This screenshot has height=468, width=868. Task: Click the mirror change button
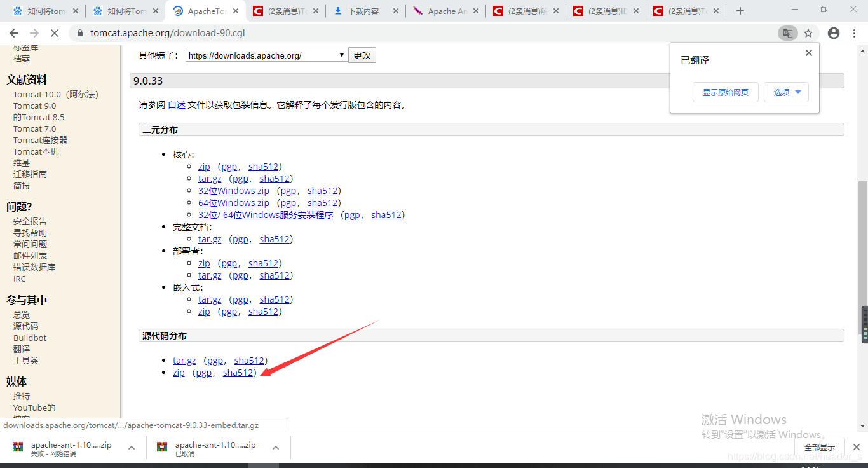[362, 55]
